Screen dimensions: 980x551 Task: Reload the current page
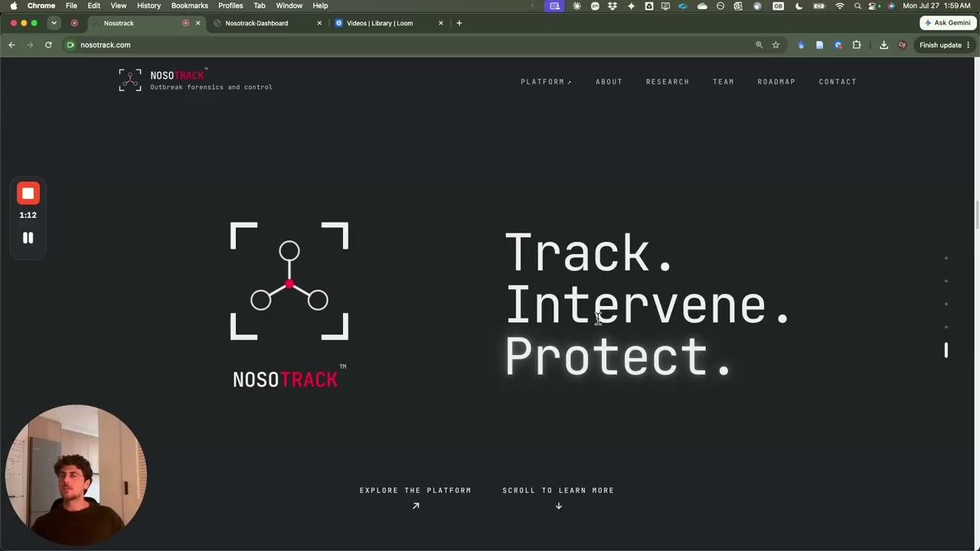pos(48,45)
